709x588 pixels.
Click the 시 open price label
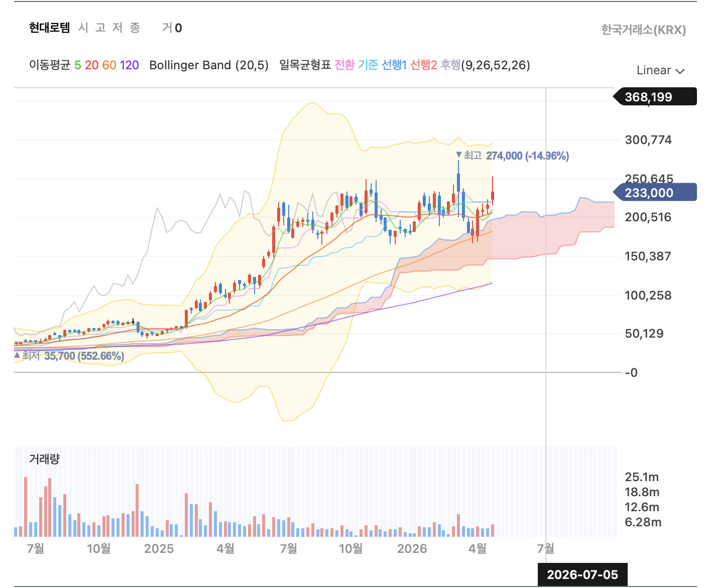pos(83,28)
